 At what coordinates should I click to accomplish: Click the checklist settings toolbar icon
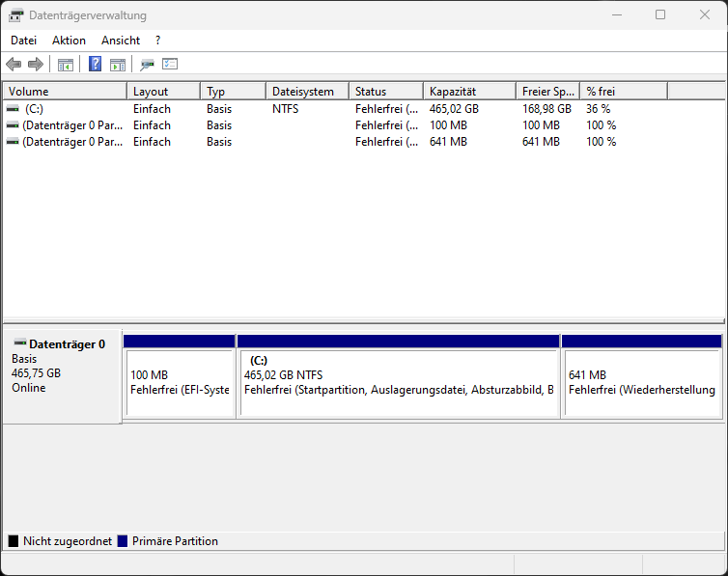pos(170,64)
